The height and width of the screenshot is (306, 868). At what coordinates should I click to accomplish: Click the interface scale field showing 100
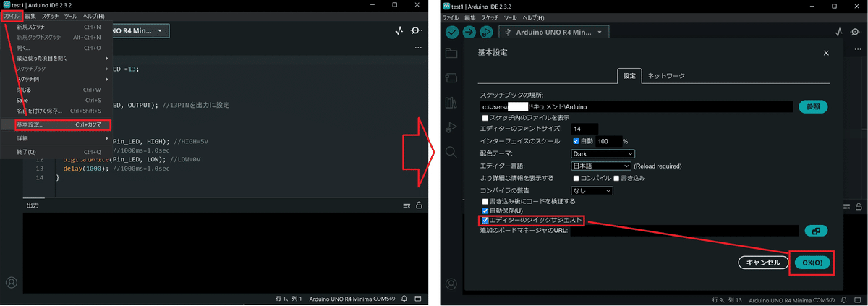click(x=608, y=141)
